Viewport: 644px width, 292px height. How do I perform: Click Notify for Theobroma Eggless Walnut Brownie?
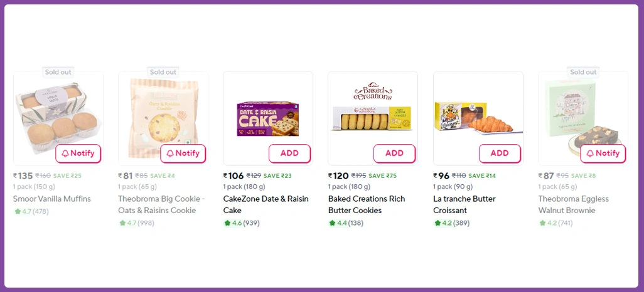tap(603, 154)
